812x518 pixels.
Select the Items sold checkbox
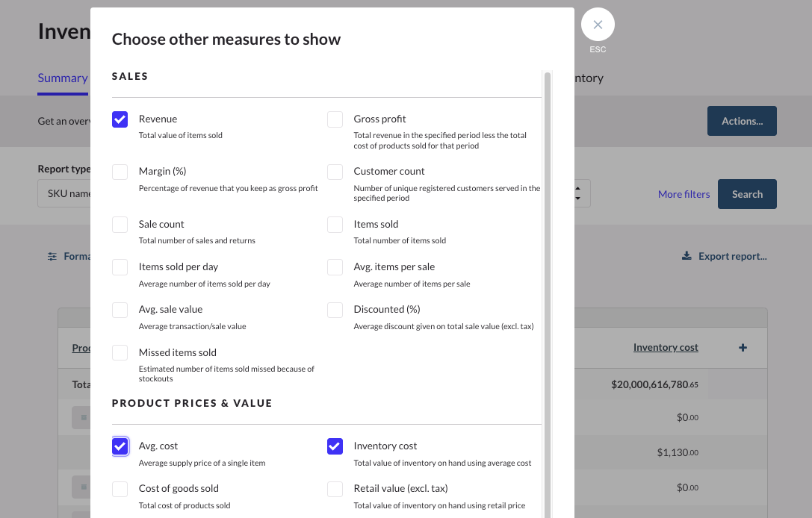(x=335, y=225)
